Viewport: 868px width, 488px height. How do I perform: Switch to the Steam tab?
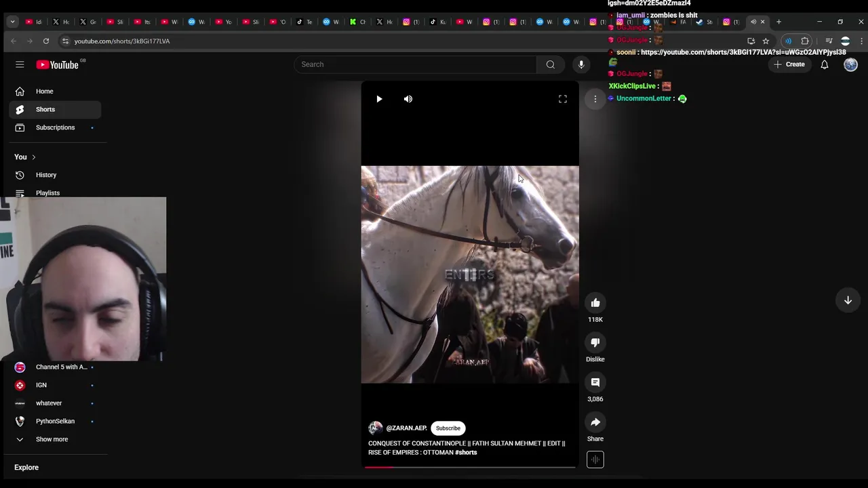(703, 22)
